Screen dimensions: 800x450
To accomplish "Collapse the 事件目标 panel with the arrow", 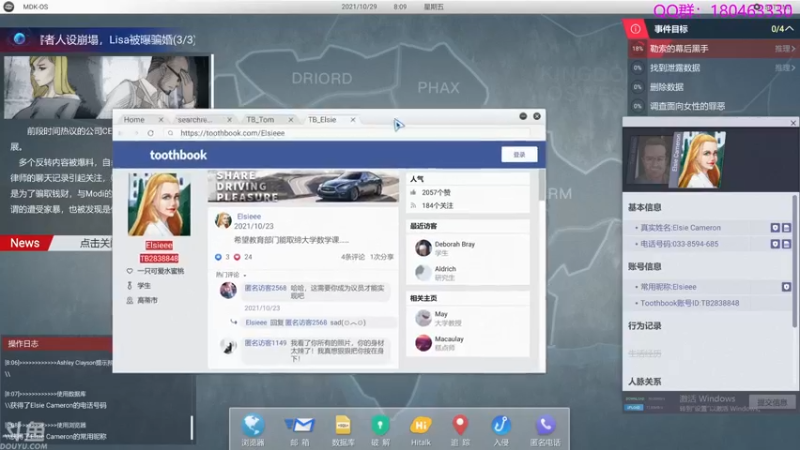I will tap(789, 29).
